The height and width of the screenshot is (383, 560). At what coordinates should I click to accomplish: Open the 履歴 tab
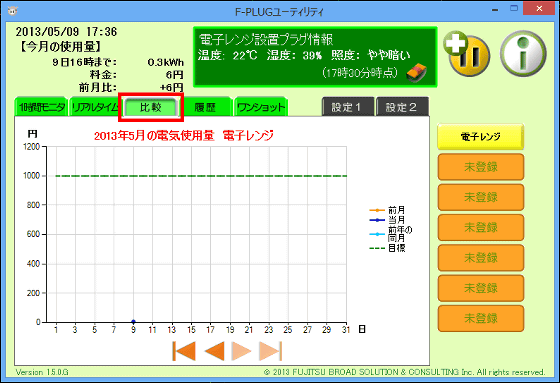[x=205, y=107]
